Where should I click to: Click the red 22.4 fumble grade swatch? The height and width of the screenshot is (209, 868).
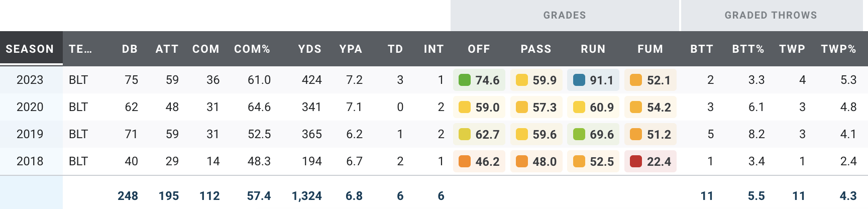click(636, 161)
